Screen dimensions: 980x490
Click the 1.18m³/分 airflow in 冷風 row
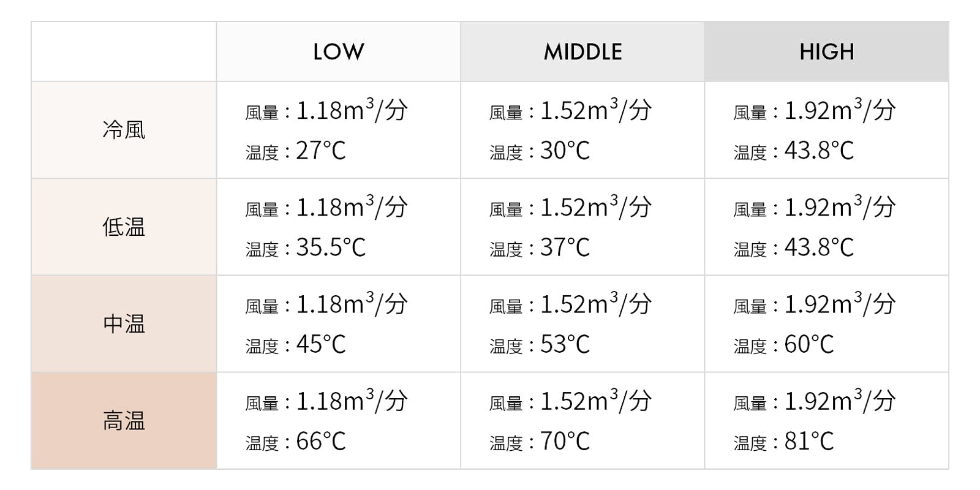(352, 111)
